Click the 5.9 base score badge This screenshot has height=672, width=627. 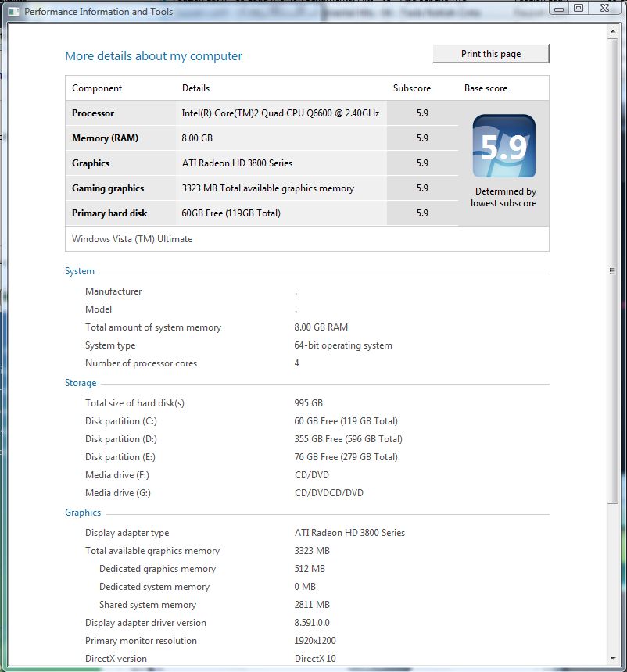503,146
